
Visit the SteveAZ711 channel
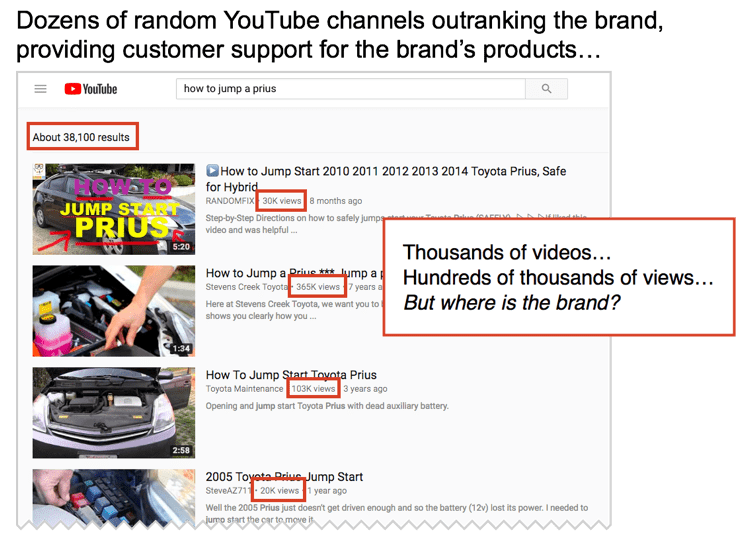pyautogui.click(x=228, y=491)
